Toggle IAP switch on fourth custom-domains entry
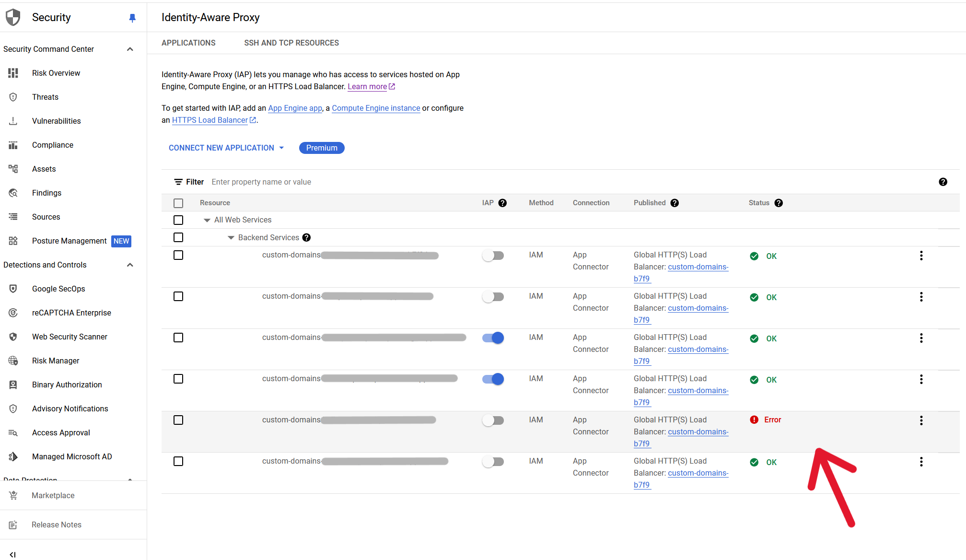Screen dimensions: 966x560 (493, 379)
